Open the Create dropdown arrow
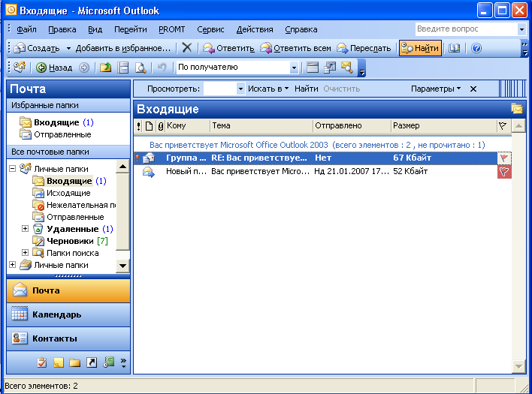The height and width of the screenshot is (394, 532). [x=68, y=49]
